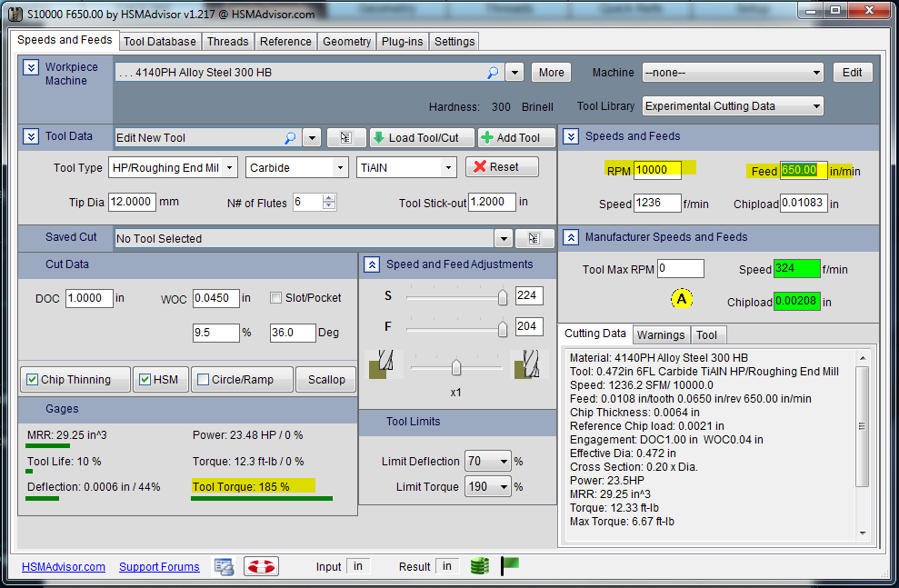Screen dimensions: 899x588
Task: Click the Tool Max RPM field
Action: [681, 268]
